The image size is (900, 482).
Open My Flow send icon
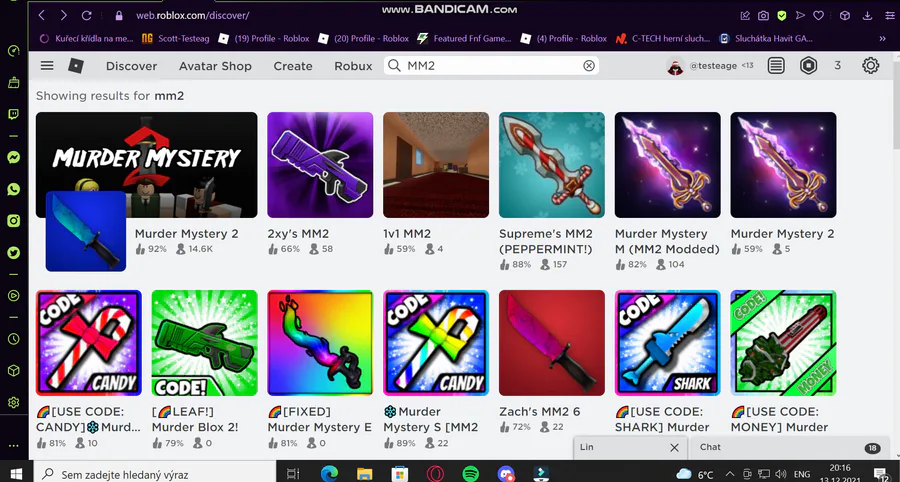click(800, 15)
